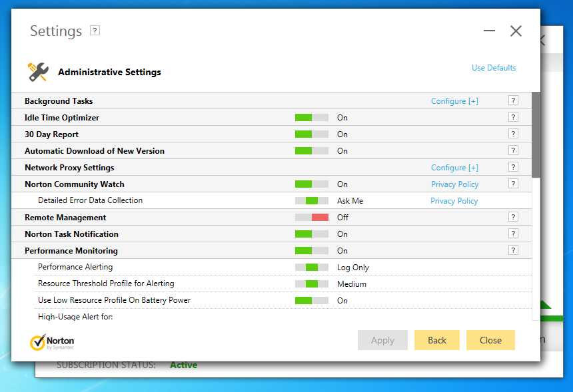Minimize the Settings window
573x392 pixels.
tap(489, 31)
